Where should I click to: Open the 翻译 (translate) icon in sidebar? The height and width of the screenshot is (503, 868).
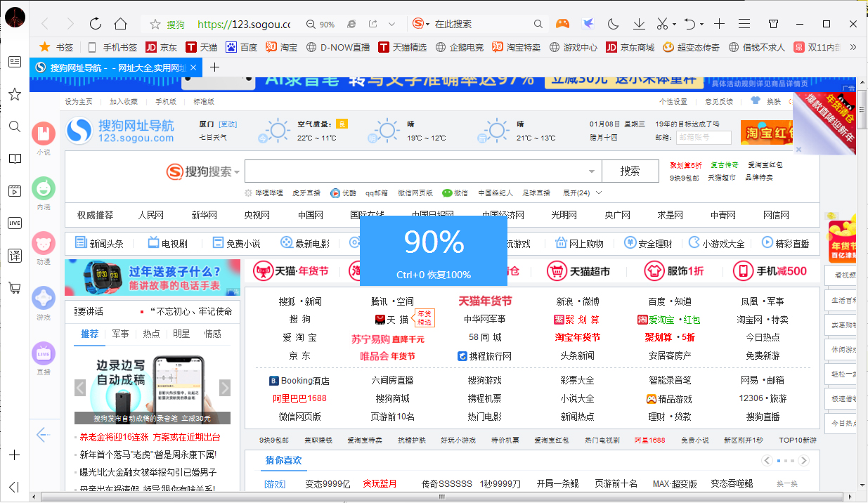coord(15,256)
